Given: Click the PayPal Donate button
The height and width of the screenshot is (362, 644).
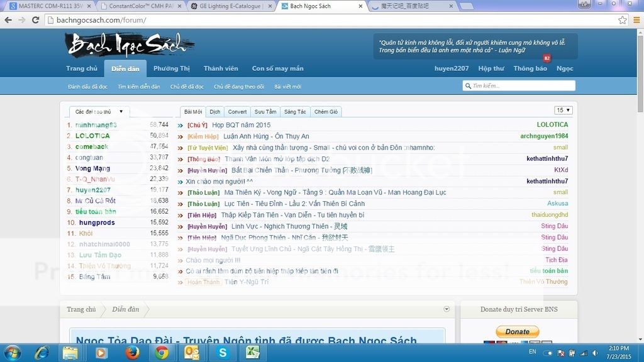Looking at the screenshot, I should pos(518,331).
